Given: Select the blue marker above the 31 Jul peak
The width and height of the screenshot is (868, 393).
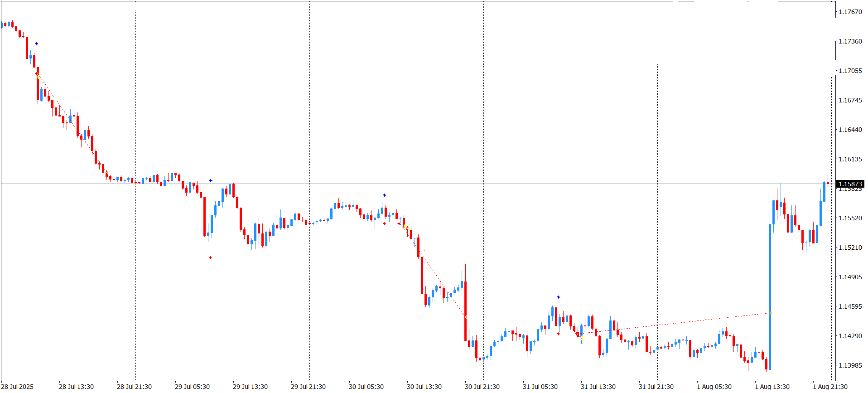Looking at the screenshot, I should point(559,297).
